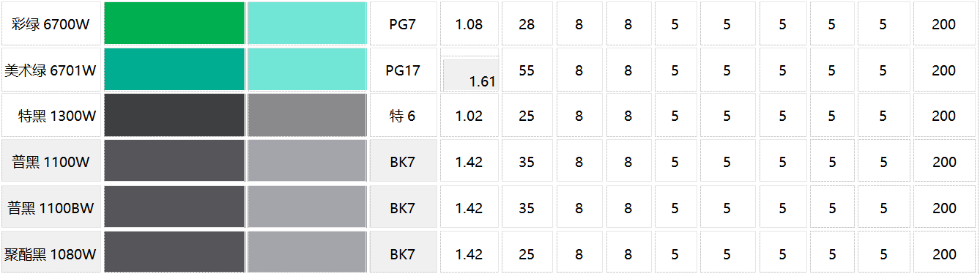
Task: Click the 聚酯黑 1080W dark swatch
Action: tap(174, 252)
